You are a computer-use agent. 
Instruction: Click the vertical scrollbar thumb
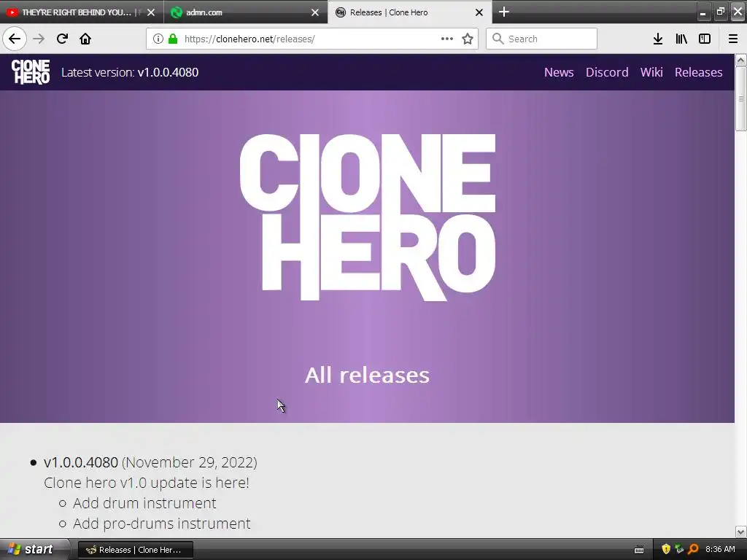(x=740, y=98)
